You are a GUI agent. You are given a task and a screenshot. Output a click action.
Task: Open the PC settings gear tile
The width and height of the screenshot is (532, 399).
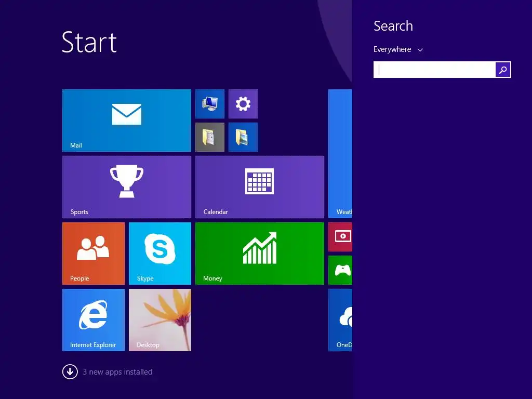243,104
